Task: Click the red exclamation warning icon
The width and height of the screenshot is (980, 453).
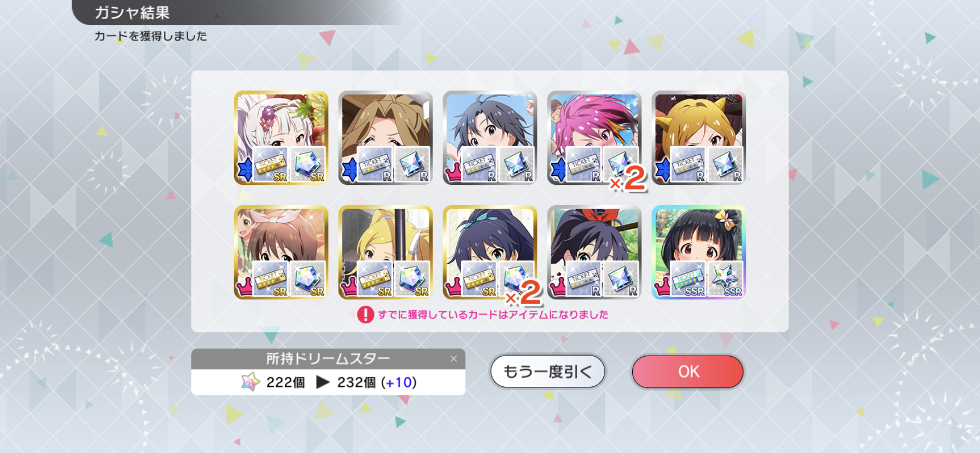Action: [365, 315]
